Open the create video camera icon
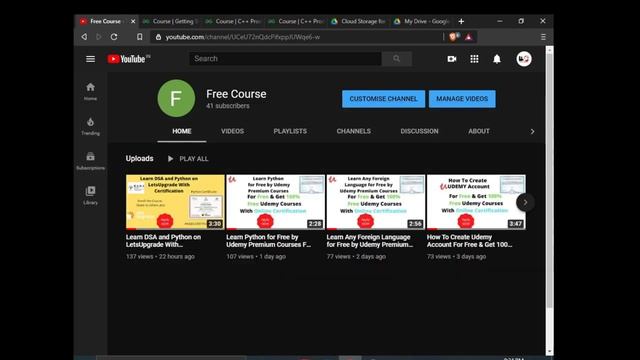This screenshot has height=360, width=640. pyautogui.click(x=451, y=59)
